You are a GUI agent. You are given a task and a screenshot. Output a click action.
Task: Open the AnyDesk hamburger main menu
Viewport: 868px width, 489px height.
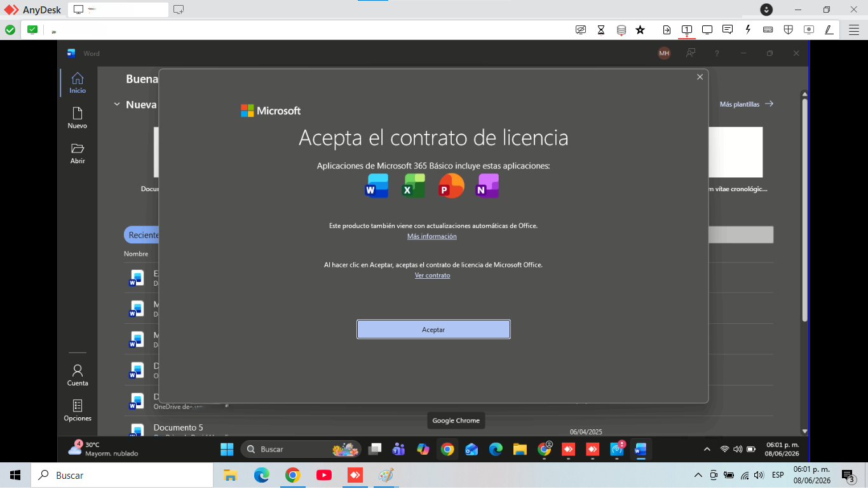pyautogui.click(x=854, y=30)
